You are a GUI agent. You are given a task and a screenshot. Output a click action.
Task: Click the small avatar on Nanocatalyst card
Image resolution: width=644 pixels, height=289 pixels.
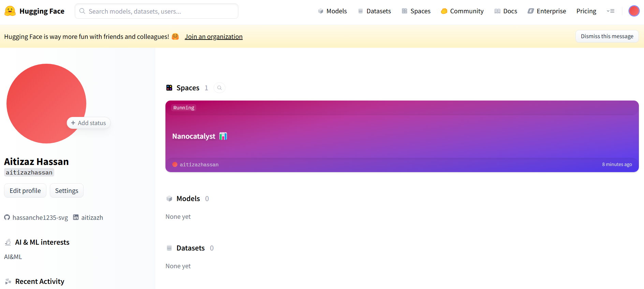pyautogui.click(x=175, y=165)
